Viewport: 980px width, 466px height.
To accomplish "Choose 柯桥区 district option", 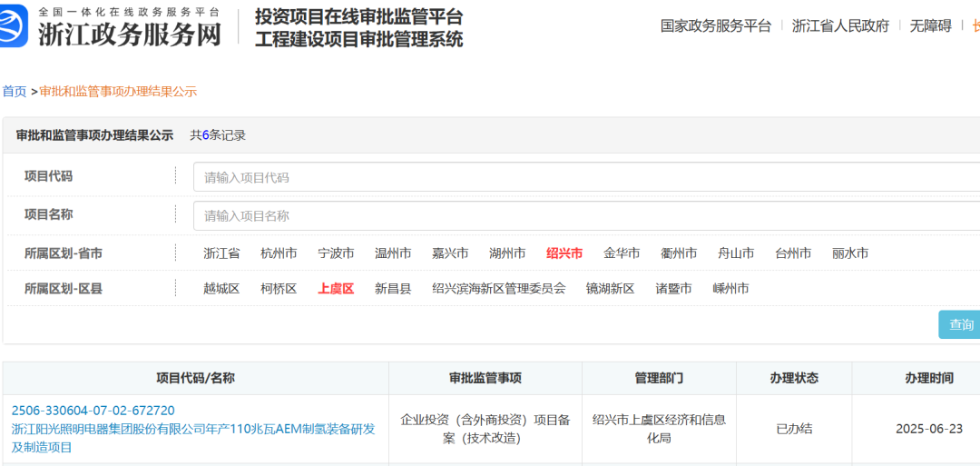I will 279,289.
